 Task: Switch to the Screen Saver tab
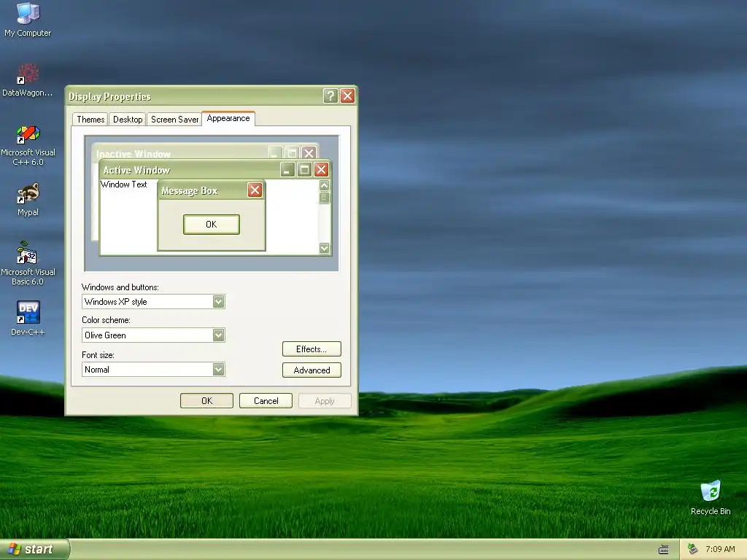(x=174, y=120)
